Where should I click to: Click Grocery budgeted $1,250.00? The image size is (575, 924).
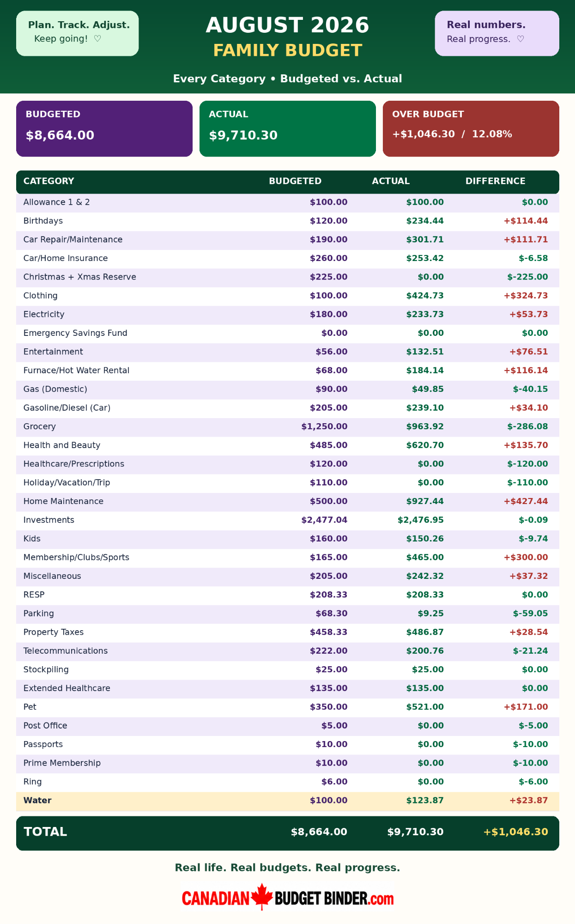324,426
